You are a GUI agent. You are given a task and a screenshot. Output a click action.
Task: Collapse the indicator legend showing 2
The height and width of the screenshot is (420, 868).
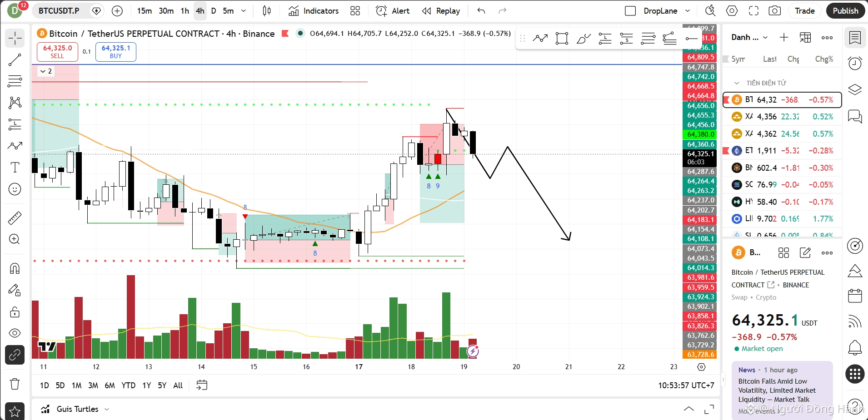click(46, 71)
